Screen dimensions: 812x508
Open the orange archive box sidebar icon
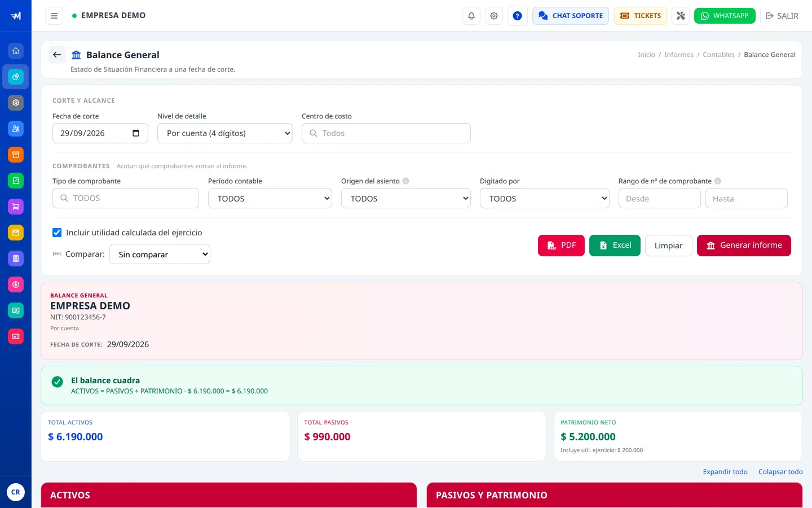tap(16, 155)
